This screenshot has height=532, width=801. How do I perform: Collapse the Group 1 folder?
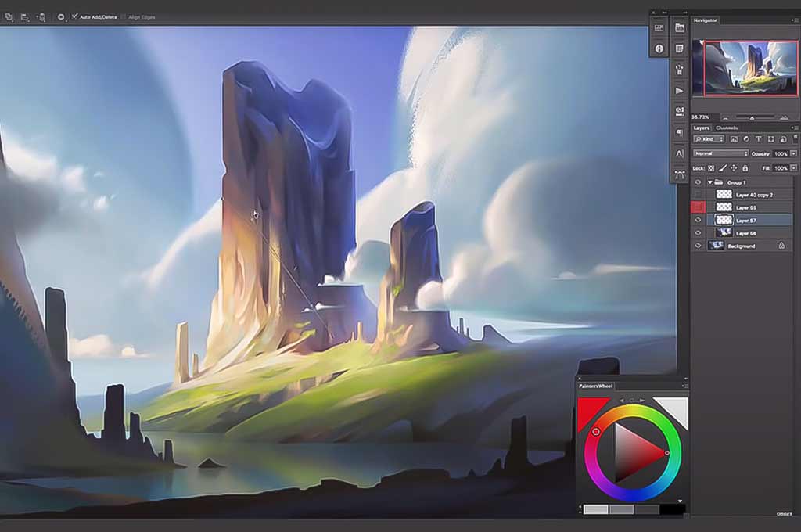click(710, 182)
